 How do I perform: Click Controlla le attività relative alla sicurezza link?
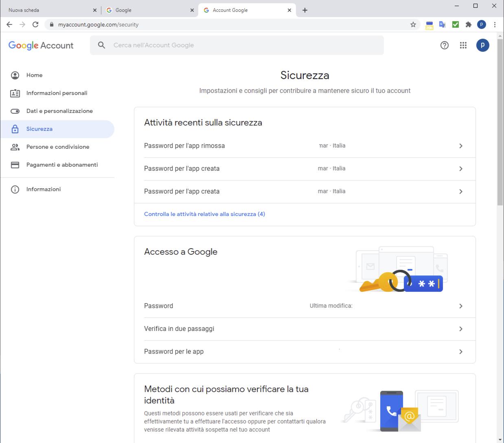pyautogui.click(x=204, y=214)
